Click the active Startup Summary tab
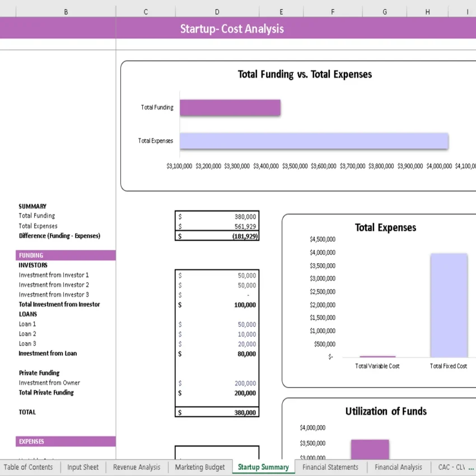This screenshot has height=476, width=476. [263, 467]
